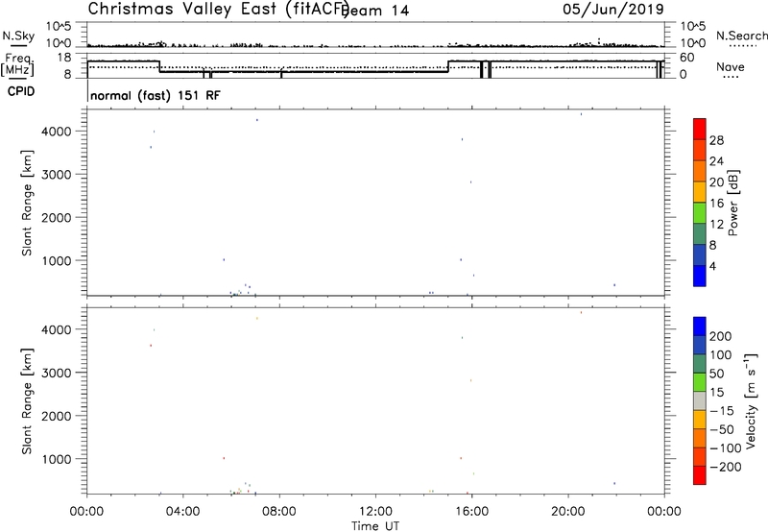The height and width of the screenshot is (532, 768).
Task: Click the 16:00 time tick label
Action: coord(471,512)
